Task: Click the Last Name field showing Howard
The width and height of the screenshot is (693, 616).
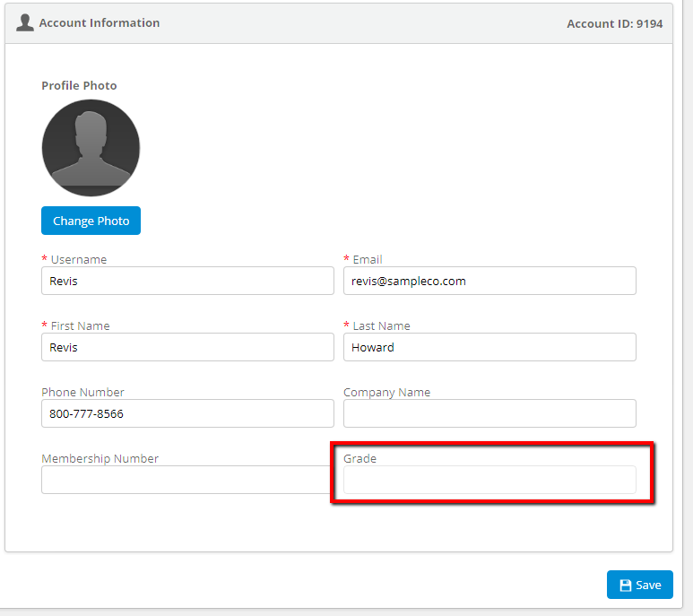Action: click(x=489, y=347)
